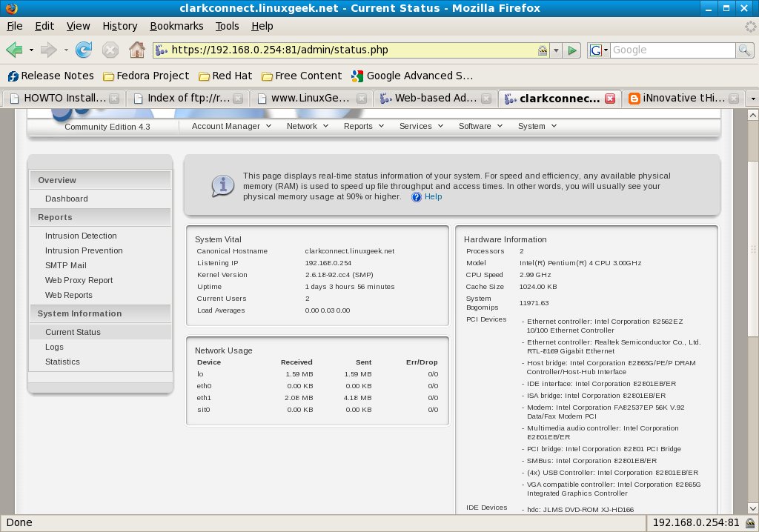This screenshot has width=759, height=532.
Task: Click the page scrollbar down arrow
Action: [x=753, y=508]
